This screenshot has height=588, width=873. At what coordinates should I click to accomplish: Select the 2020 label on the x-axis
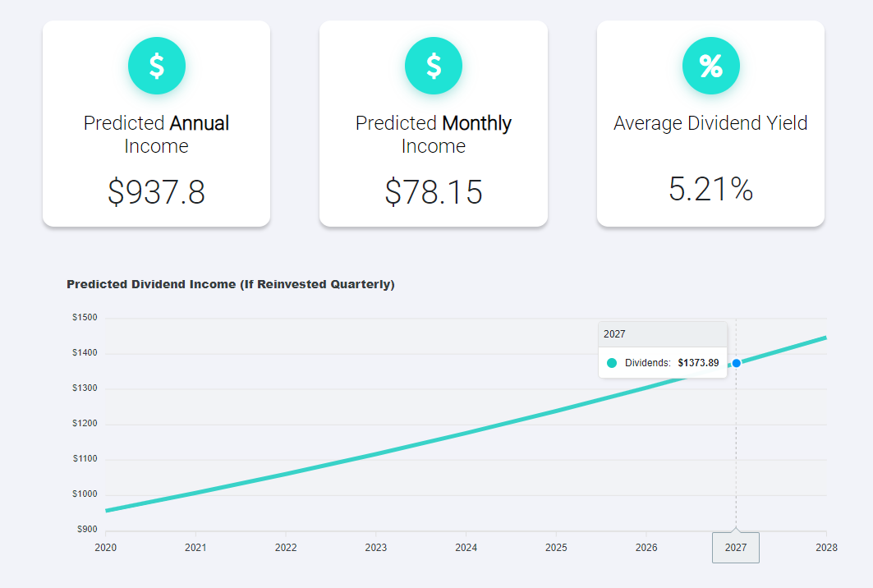click(106, 547)
